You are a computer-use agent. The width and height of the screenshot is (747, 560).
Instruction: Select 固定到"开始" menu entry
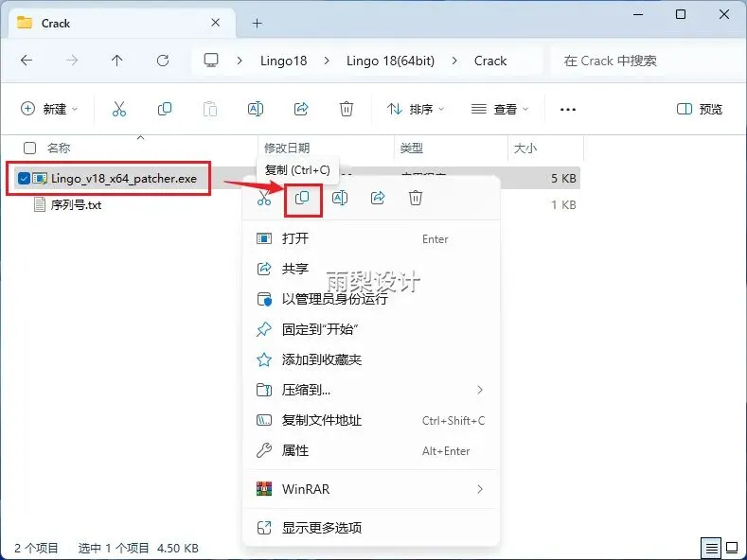tap(370, 329)
